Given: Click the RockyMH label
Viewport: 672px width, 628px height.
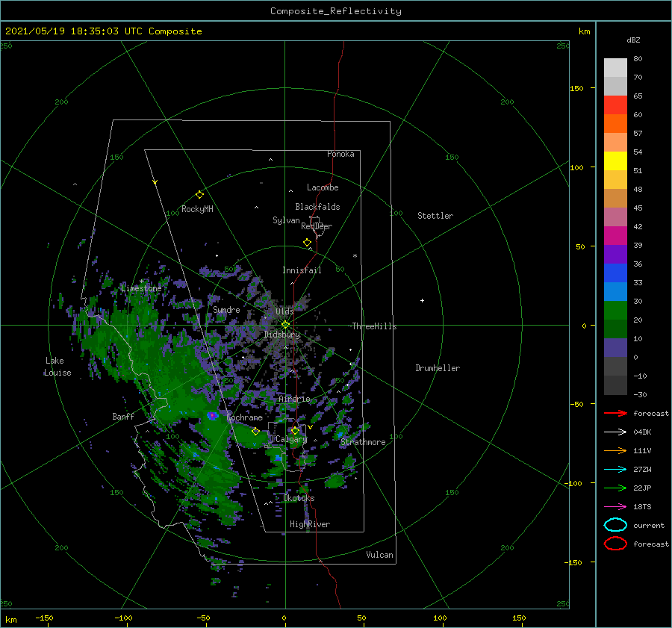Looking at the screenshot, I should 197,209.
